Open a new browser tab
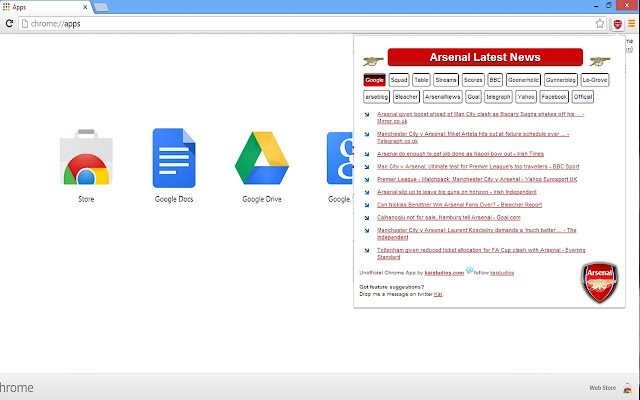Viewport: 640px width, 400px height. [x=101, y=7]
